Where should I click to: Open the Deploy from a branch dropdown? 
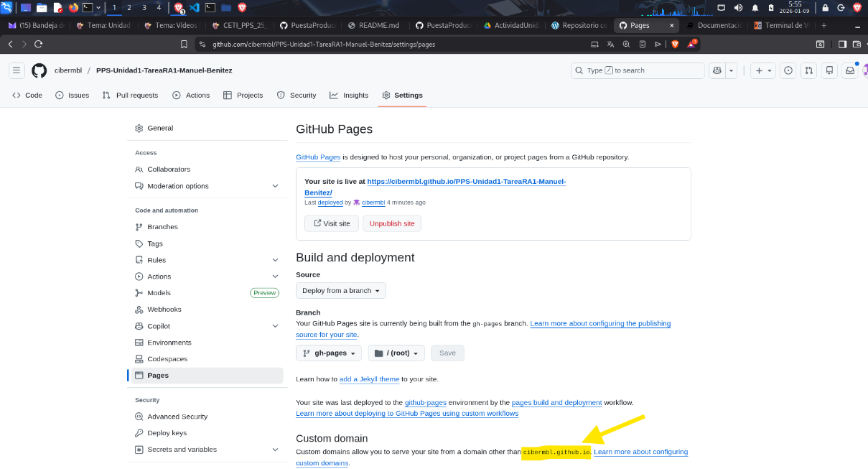coord(341,290)
